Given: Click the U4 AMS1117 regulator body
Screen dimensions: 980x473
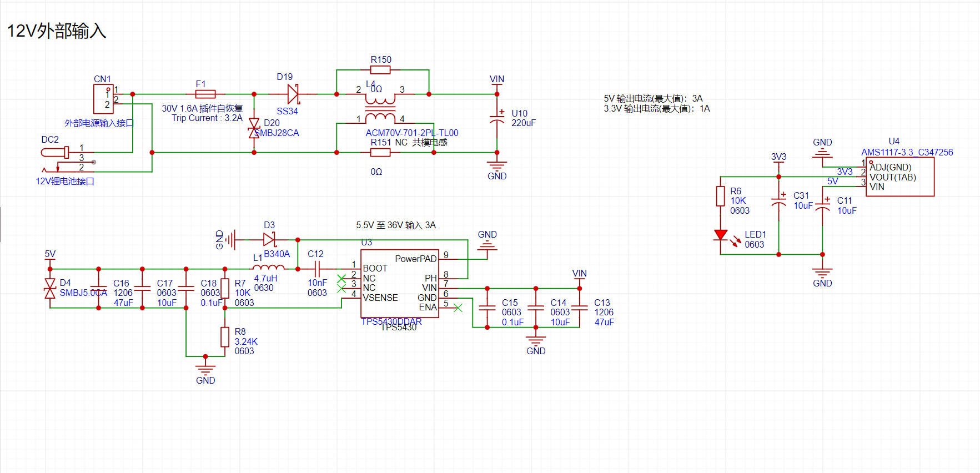Looking at the screenshot, I should pyautogui.click(x=899, y=177).
